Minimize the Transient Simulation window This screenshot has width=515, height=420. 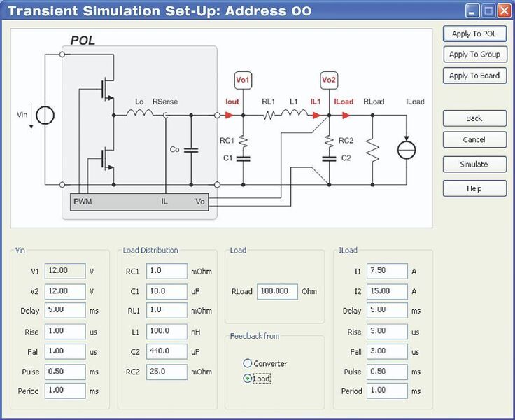472,10
